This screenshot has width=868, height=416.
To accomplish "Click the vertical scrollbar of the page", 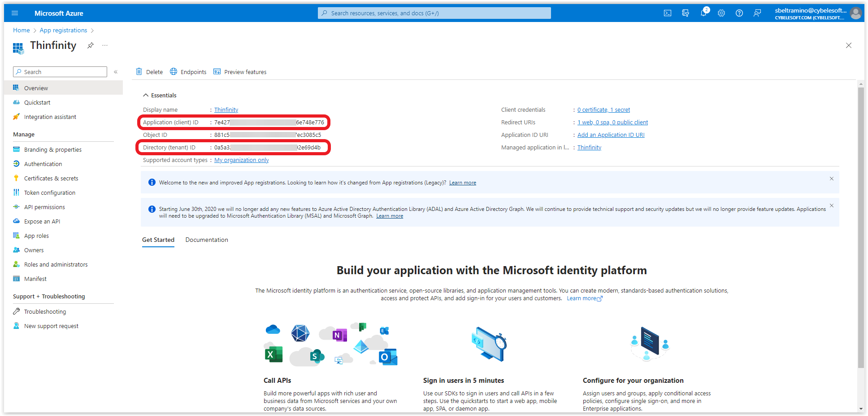I will (861, 228).
